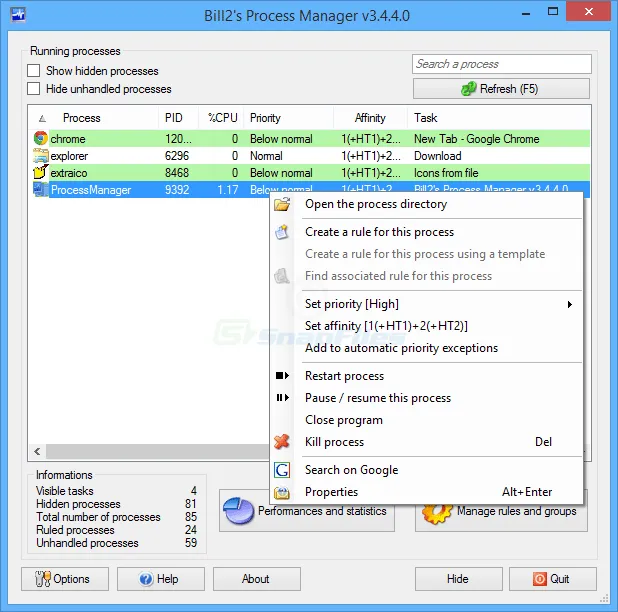Click the Ruled processes info line
Viewport: 618px width, 612px height.
click(116, 530)
